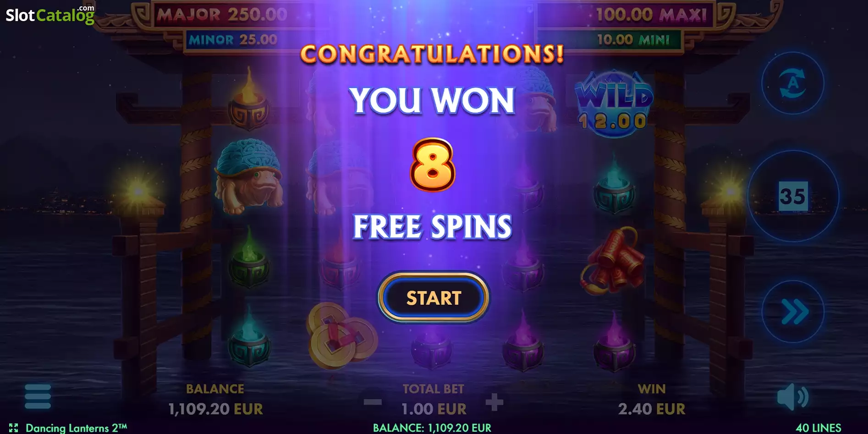
Task: Start the free spins round
Action: click(433, 298)
